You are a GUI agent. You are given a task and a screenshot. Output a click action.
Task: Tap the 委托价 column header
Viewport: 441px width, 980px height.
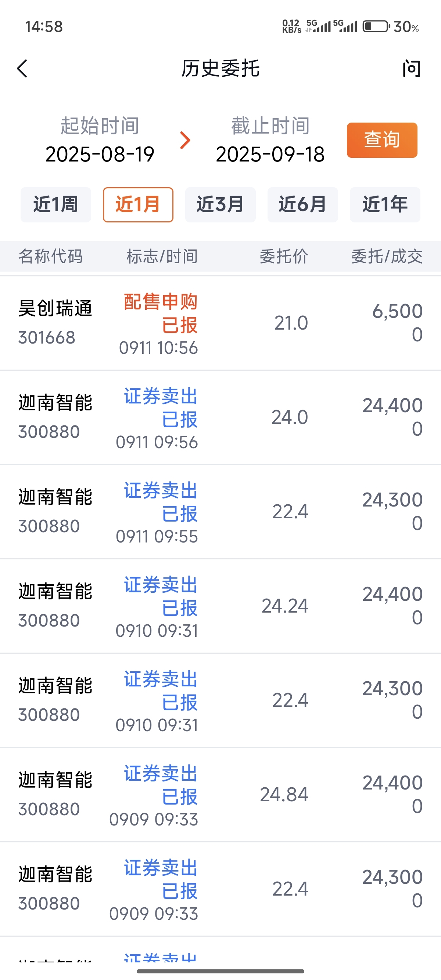pos(284,257)
